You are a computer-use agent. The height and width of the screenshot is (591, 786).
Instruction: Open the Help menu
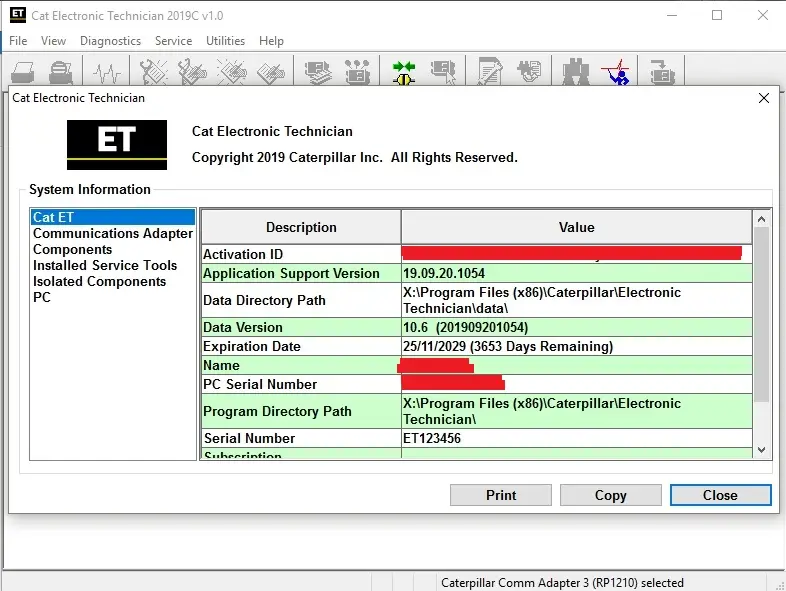pyautogui.click(x=271, y=41)
